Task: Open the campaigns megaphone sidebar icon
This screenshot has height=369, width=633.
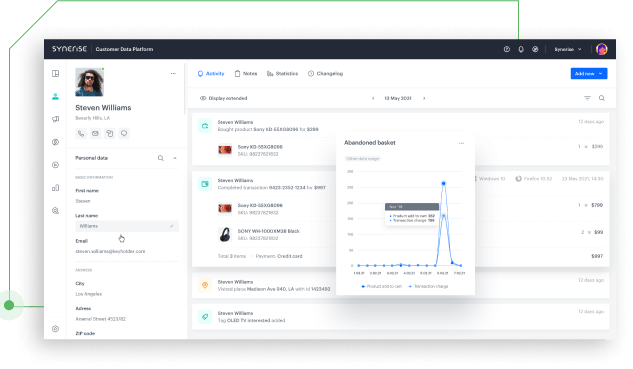Action: [55, 119]
